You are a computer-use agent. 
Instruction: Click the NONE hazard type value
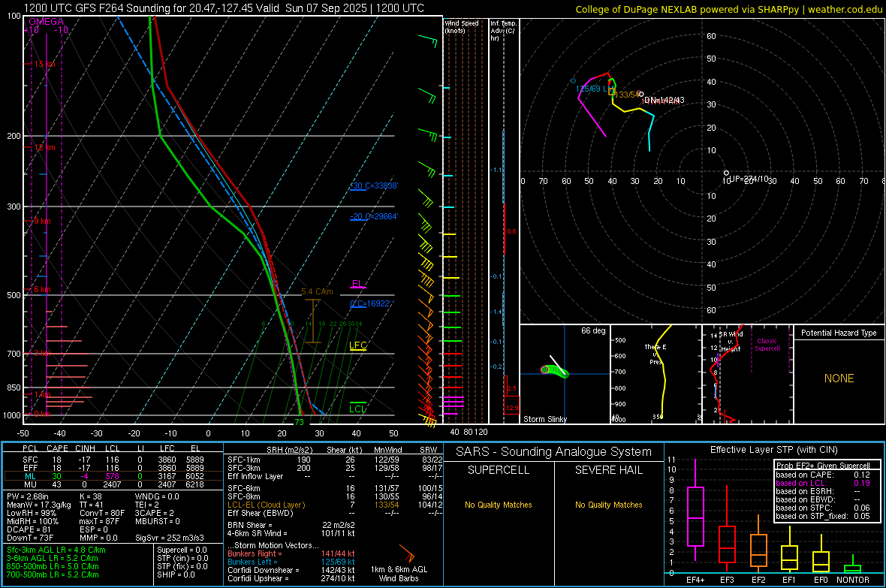839,378
